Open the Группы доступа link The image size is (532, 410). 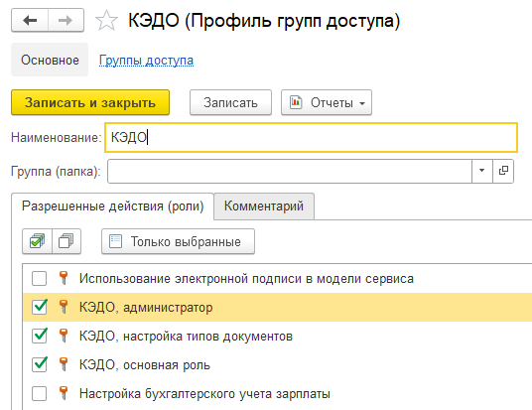pos(146,61)
